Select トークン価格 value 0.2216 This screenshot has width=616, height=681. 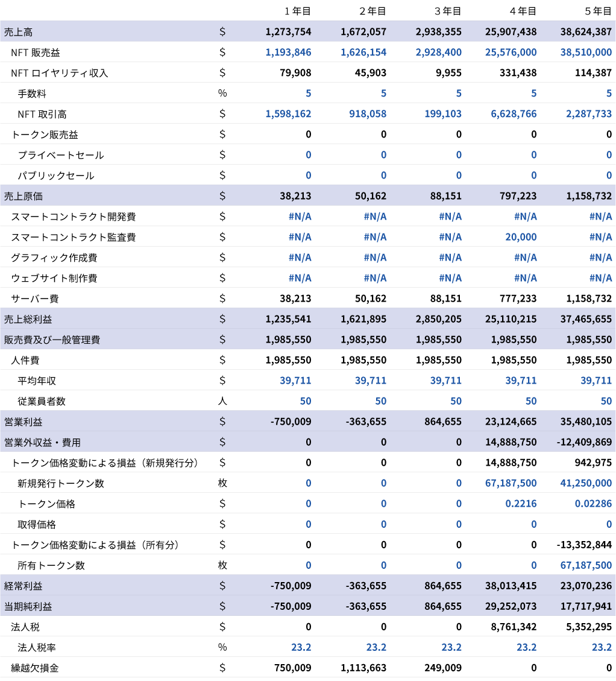[521, 504]
